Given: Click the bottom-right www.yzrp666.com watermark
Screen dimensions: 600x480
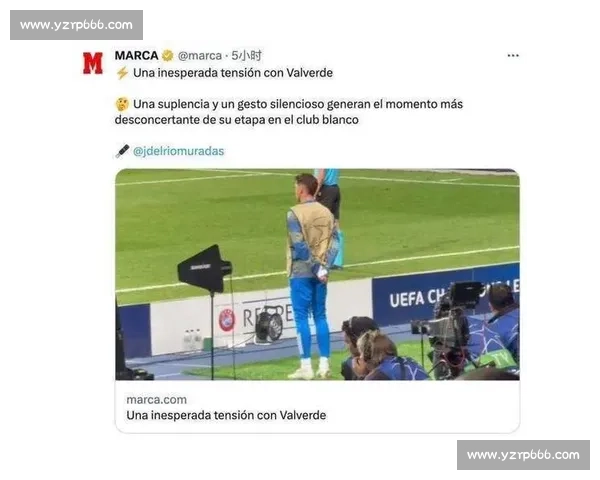Looking at the screenshot, I should point(523,455).
